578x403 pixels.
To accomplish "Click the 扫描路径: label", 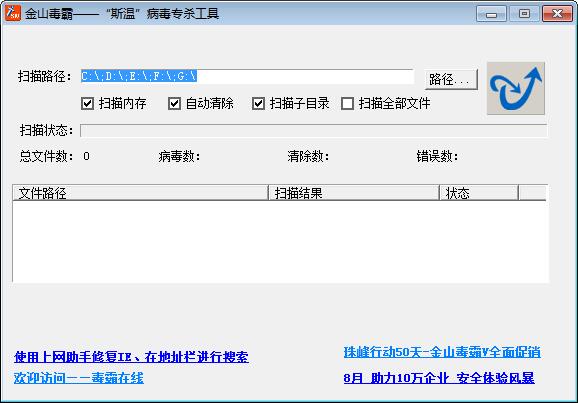I will click(45, 77).
